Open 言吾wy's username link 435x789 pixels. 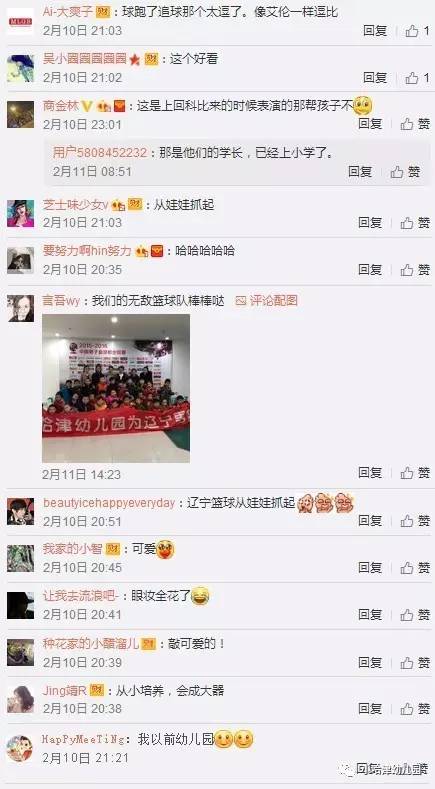[61, 301]
